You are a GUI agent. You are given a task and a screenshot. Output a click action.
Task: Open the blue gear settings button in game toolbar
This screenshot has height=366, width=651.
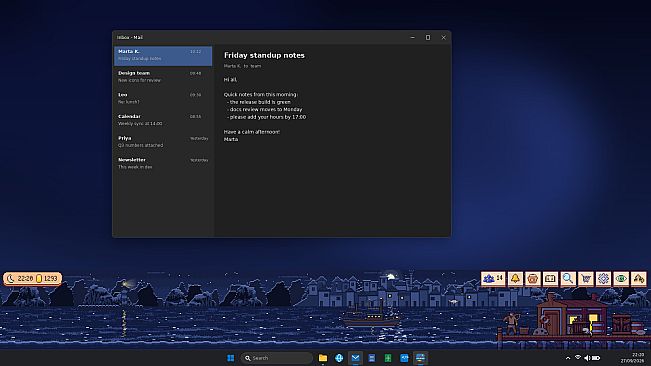(x=603, y=278)
